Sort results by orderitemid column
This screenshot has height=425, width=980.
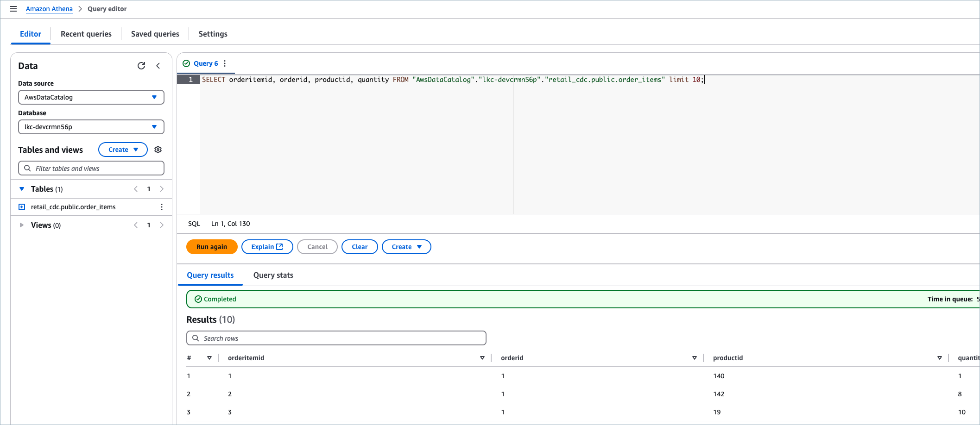482,358
